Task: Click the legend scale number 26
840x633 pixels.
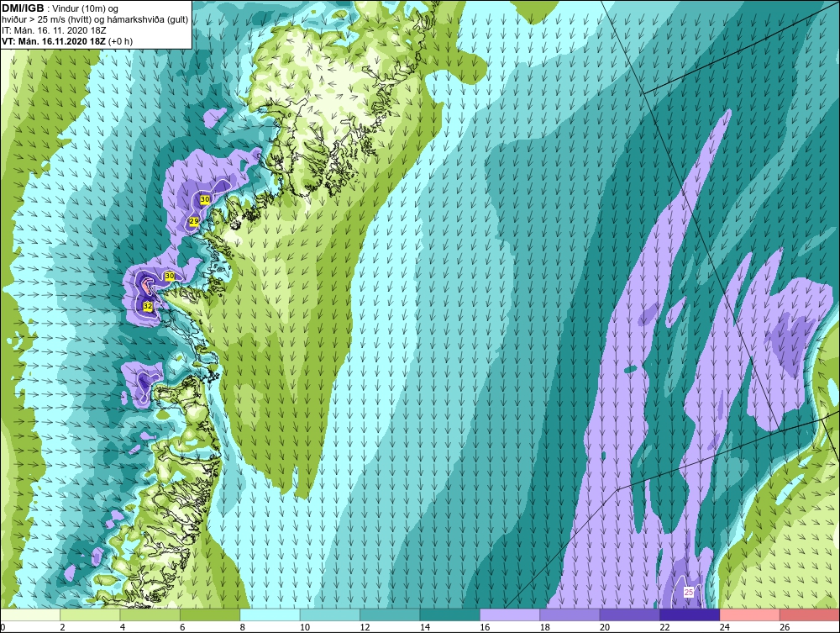Action: click(x=785, y=627)
